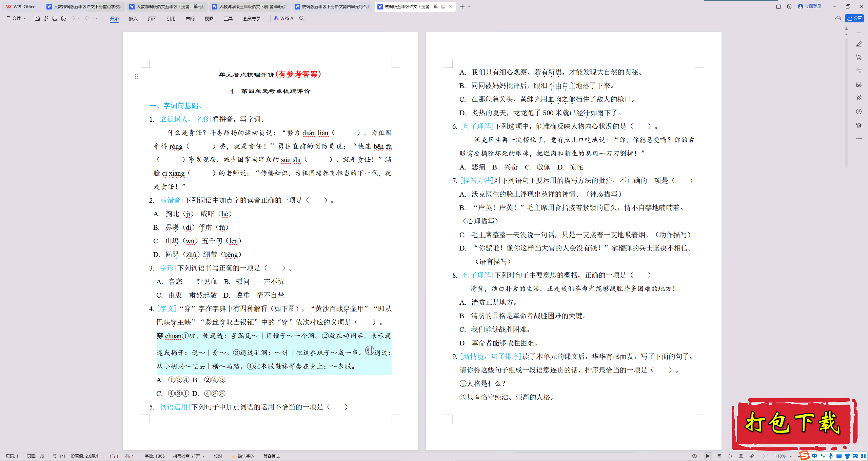Click 缺失字体 warning in status bar
The height and width of the screenshot is (461, 868).
click(243, 456)
